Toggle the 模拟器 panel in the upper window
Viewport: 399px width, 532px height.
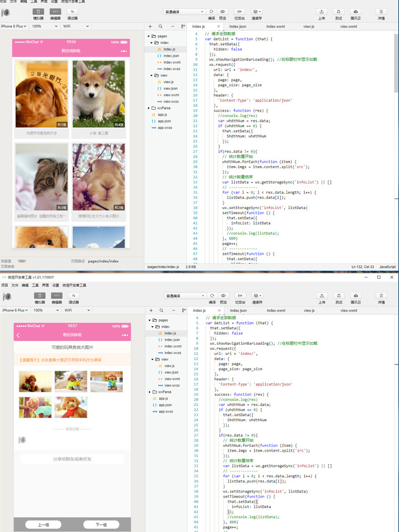click(x=39, y=11)
